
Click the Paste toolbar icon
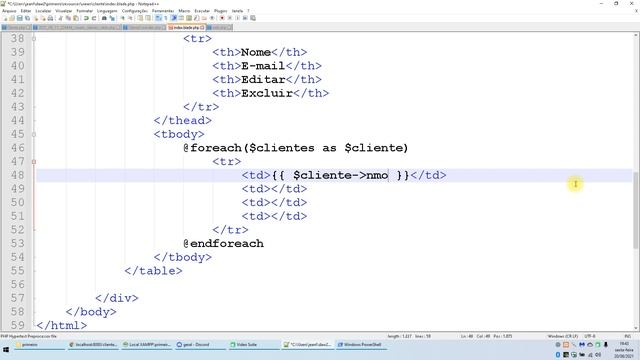[76, 18]
